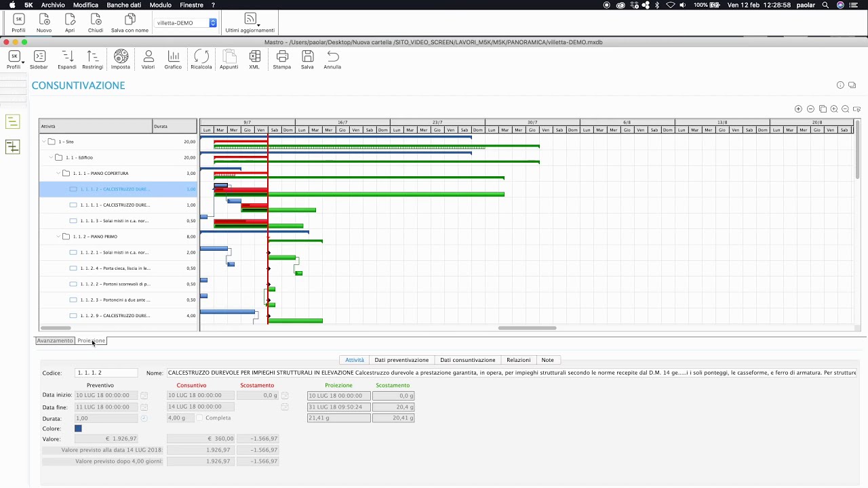This screenshot has height=488, width=868.
Task: Click the blue Colore swatch
Action: tap(78, 428)
